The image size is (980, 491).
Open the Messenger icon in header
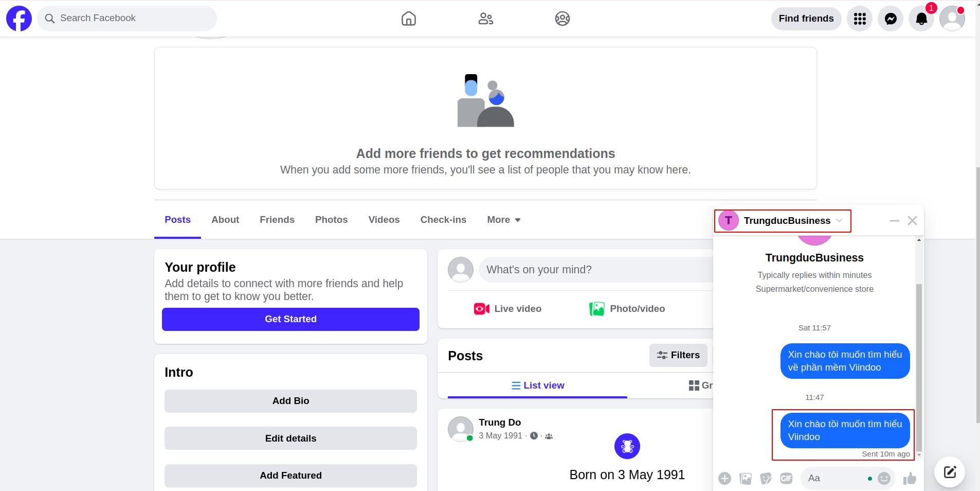click(x=891, y=19)
